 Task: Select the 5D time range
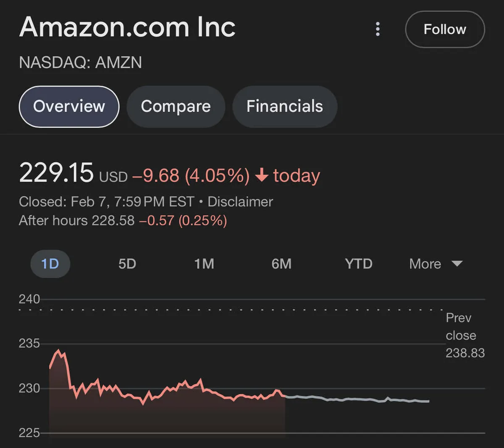(x=127, y=264)
